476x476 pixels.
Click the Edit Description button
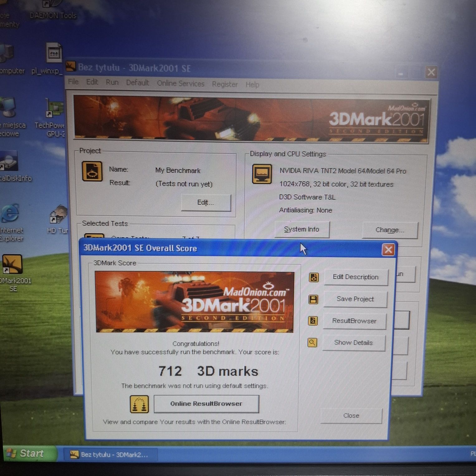(356, 277)
